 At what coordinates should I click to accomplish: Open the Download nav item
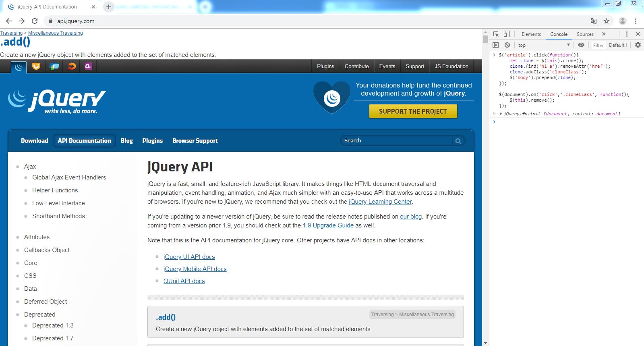[34, 141]
